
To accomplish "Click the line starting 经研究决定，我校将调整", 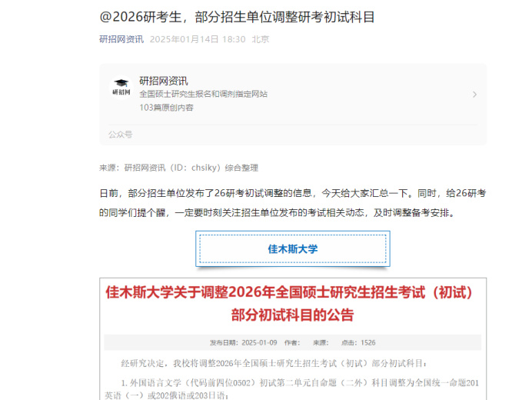I will [274, 363].
